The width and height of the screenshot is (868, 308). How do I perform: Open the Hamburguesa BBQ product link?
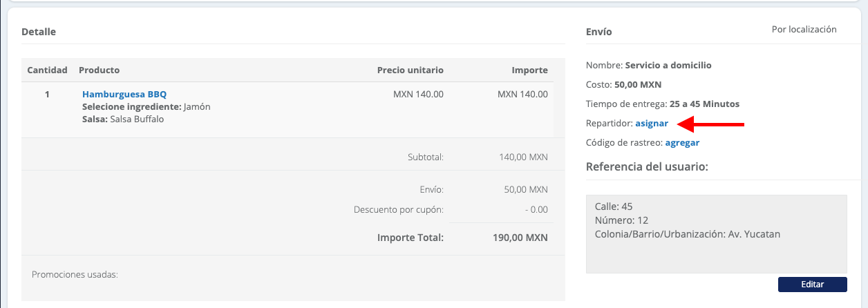tap(124, 94)
